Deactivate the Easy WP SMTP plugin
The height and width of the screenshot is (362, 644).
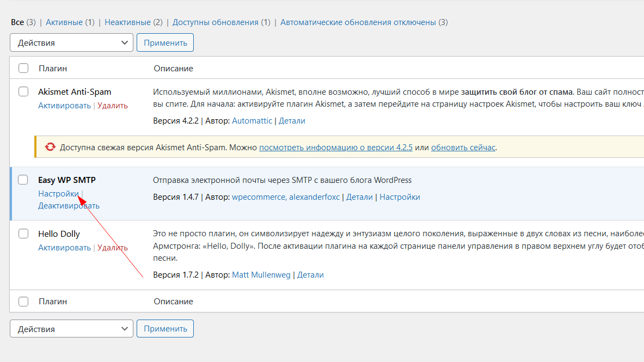click(69, 206)
